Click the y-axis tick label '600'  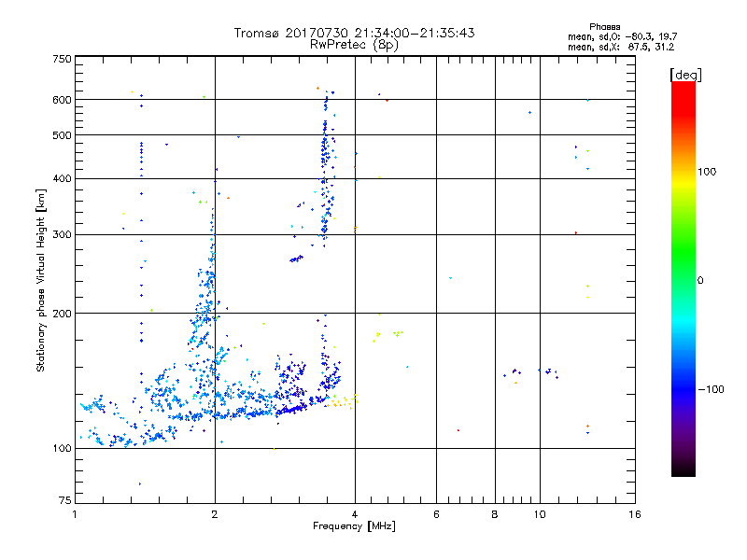point(62,100)
